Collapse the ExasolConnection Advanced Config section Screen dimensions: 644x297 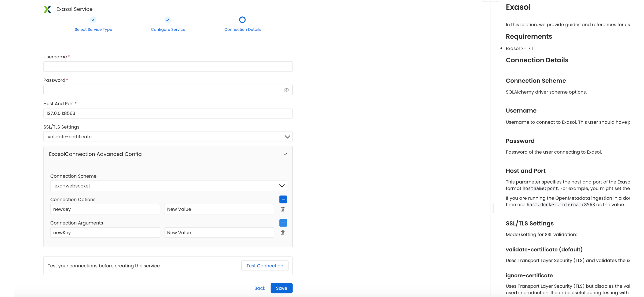point(285,154)
